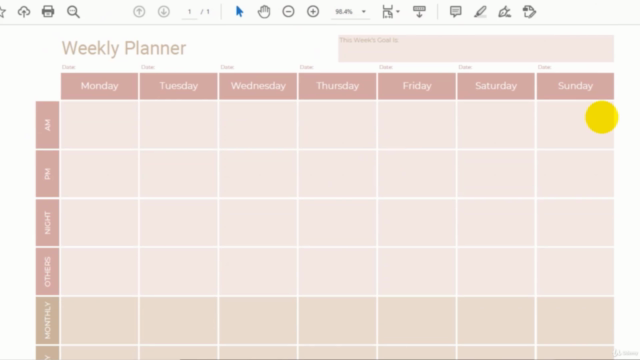The height and width of the screenshot is (360, 640).
Task: Click the 98.4% zoom value field
Action: 344,12
